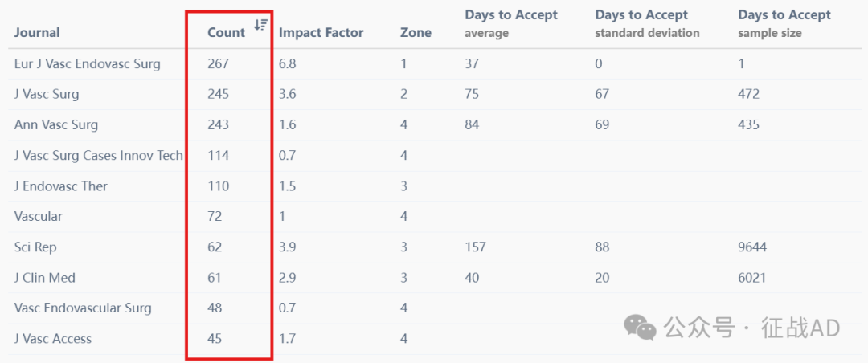The height and width of the screenshot is (363, 868).
Task: Select the J Endovasc Ther journal
Action: (x=61, y=186)
